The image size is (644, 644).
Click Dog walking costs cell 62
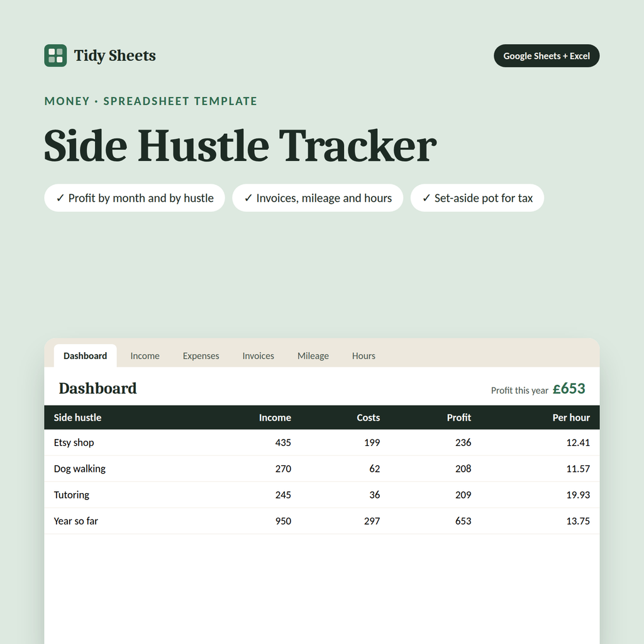375,469
